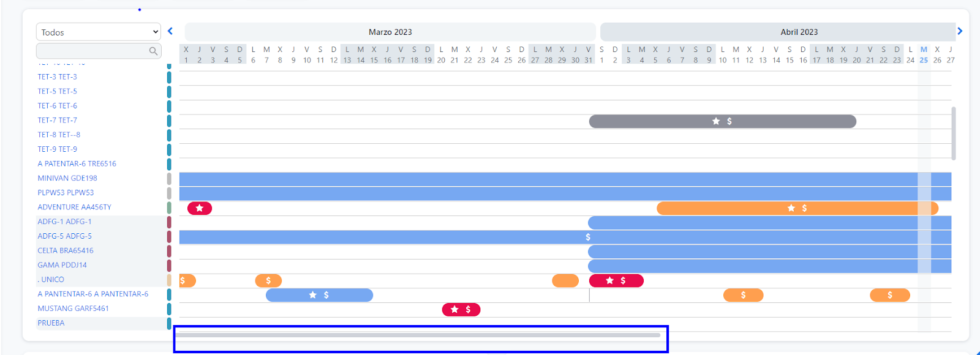Advance timeline with right arrow
The image size is (980, 355).
coord(960,31)
